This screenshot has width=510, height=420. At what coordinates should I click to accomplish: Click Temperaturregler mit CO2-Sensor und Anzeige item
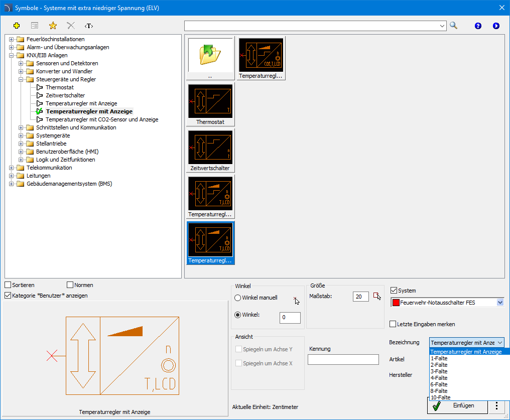102,119
